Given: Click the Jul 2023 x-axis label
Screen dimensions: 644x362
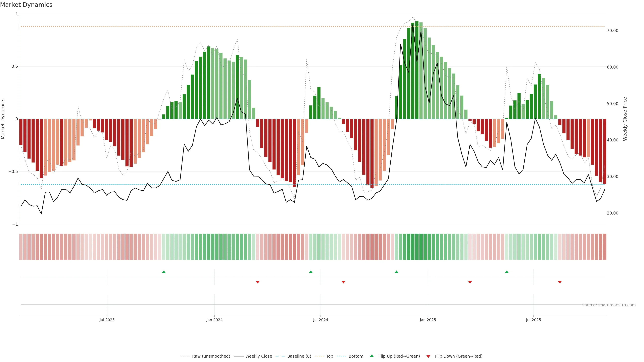Looking at the screenshot, I should click(x=107, y=320).
